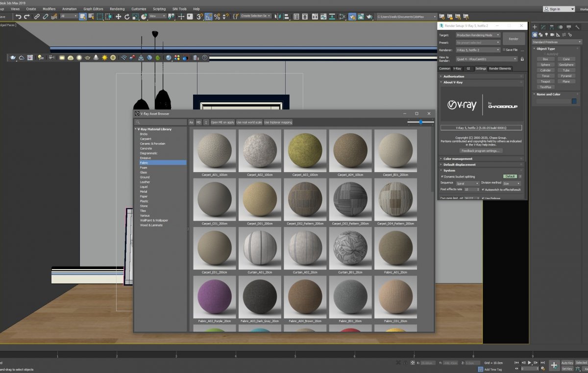Toggle Angle Snap in main toolbar

click(x=208, y=16)
